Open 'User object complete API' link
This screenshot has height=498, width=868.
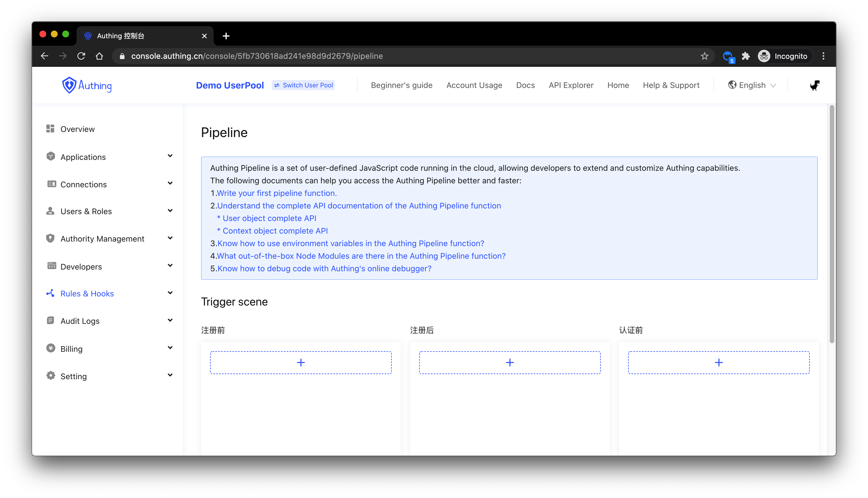coord(266,218)
